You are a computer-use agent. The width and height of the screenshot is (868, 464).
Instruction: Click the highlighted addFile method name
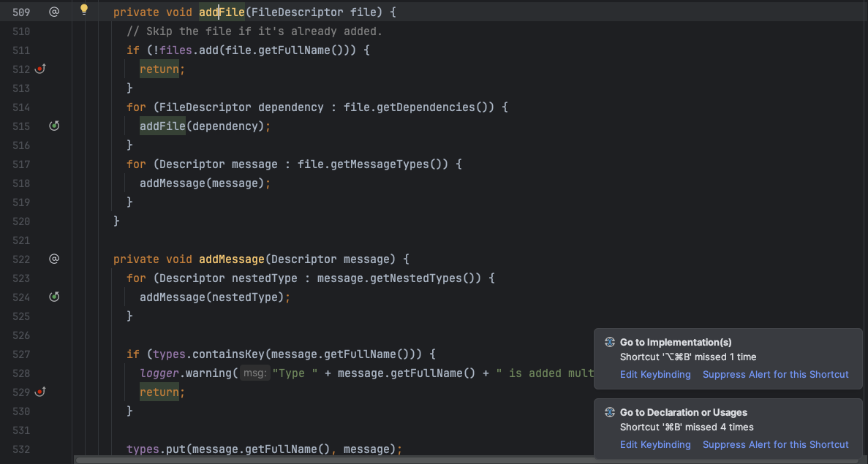coord(221,12)
